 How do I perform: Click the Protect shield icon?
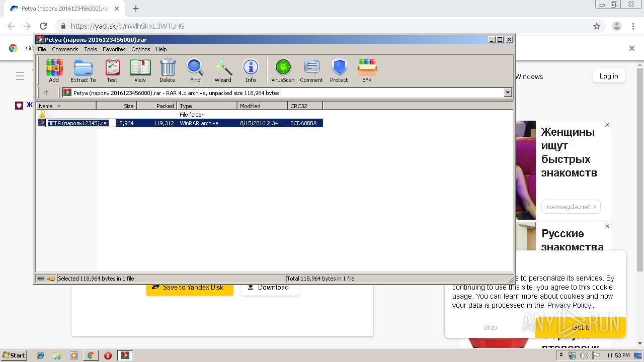pos(339,70)
